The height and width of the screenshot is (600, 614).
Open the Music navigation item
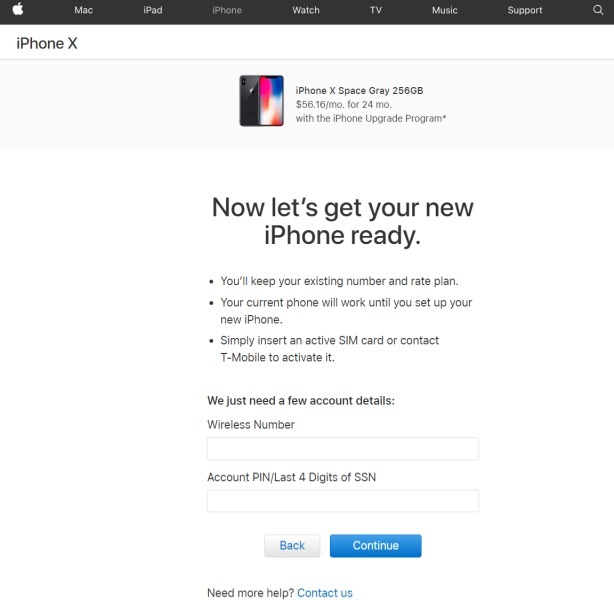click(444, 10)
